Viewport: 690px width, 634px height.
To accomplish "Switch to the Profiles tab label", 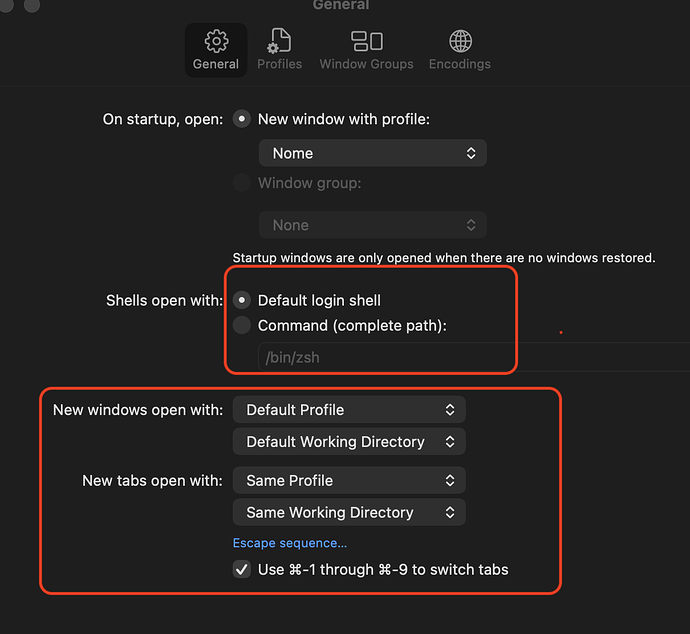I will click(279, 64).
